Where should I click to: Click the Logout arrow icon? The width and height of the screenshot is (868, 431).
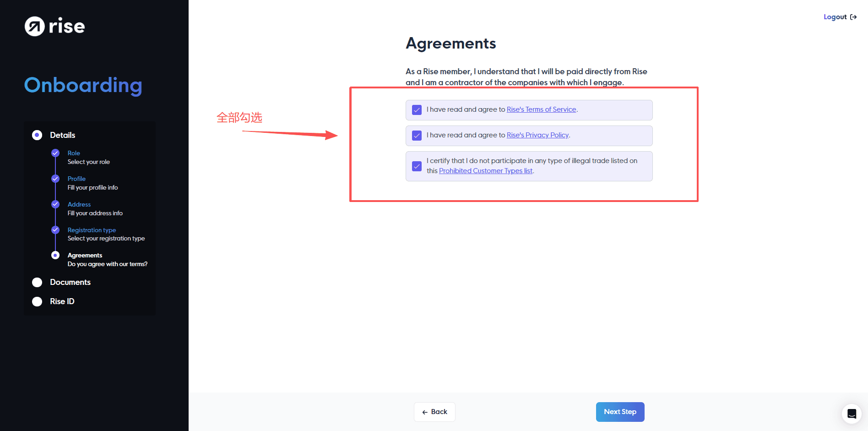coord(853,17)
